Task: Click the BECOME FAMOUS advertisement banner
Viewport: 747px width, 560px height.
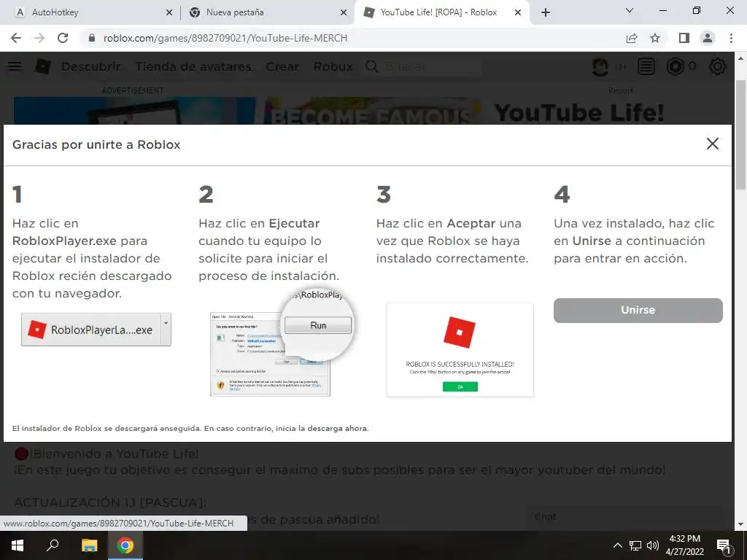Action: tap(248, 111)
